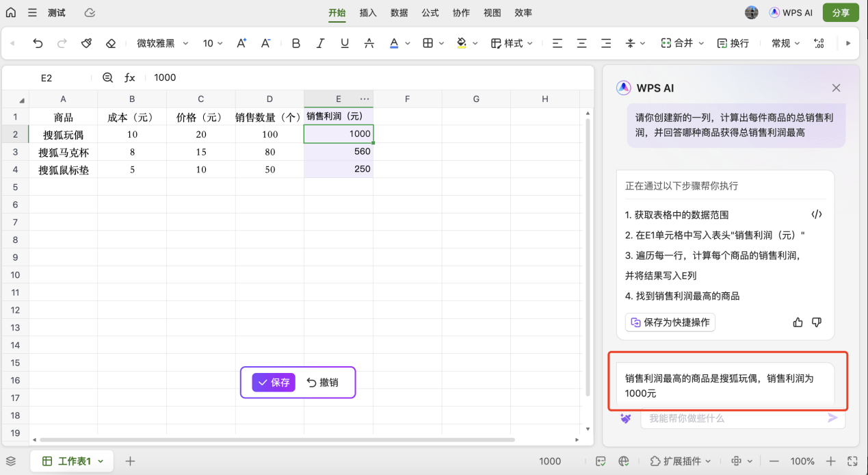Apply the fill color bucket

462,43
